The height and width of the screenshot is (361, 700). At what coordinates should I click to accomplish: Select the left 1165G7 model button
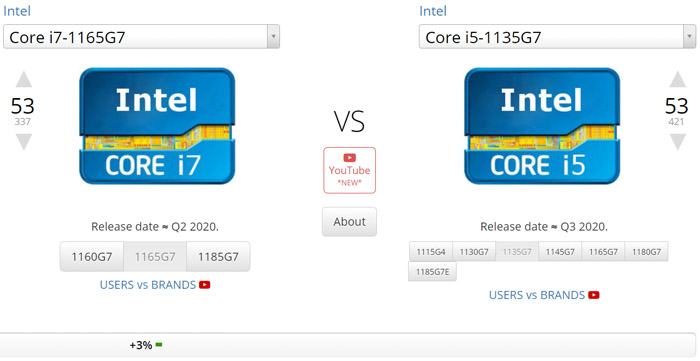click(x=155, y=257)
